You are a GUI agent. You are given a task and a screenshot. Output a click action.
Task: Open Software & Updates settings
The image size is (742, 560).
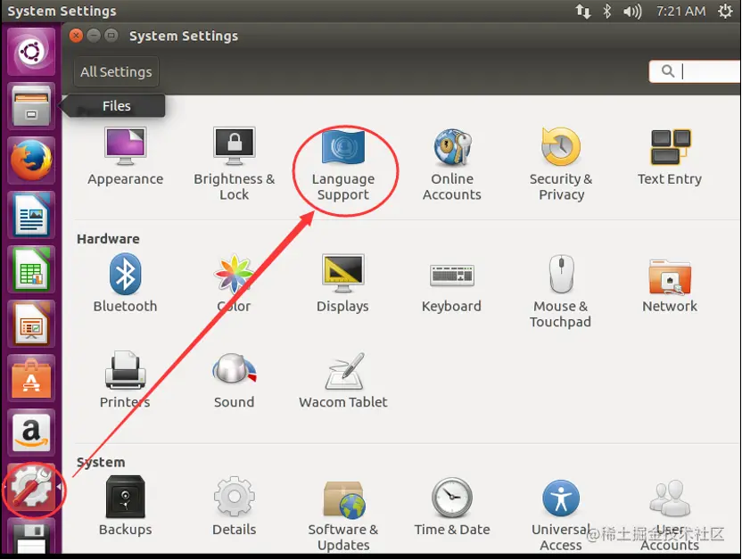(x=343, y=515)
